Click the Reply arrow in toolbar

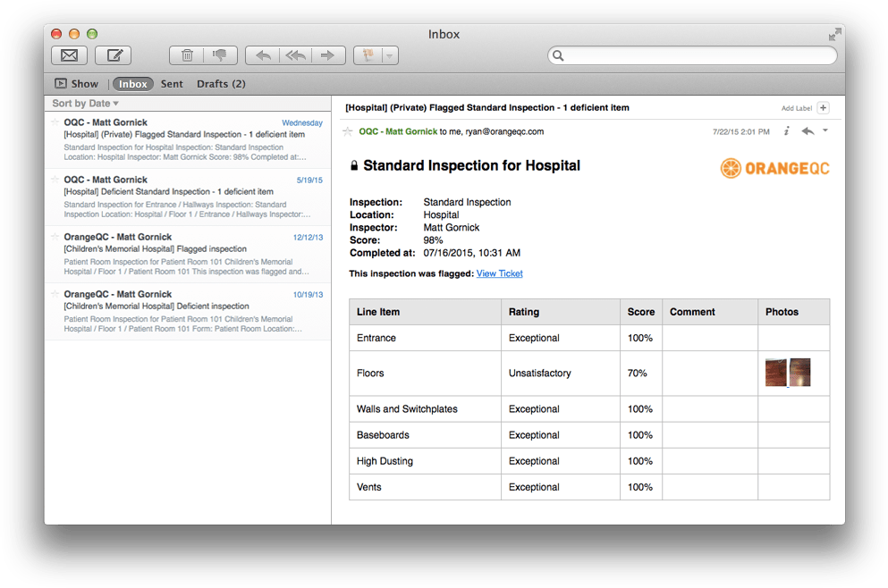point(262,55)
